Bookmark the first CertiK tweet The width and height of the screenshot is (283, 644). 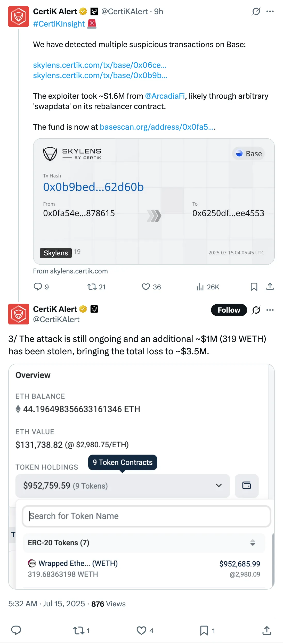254,287
